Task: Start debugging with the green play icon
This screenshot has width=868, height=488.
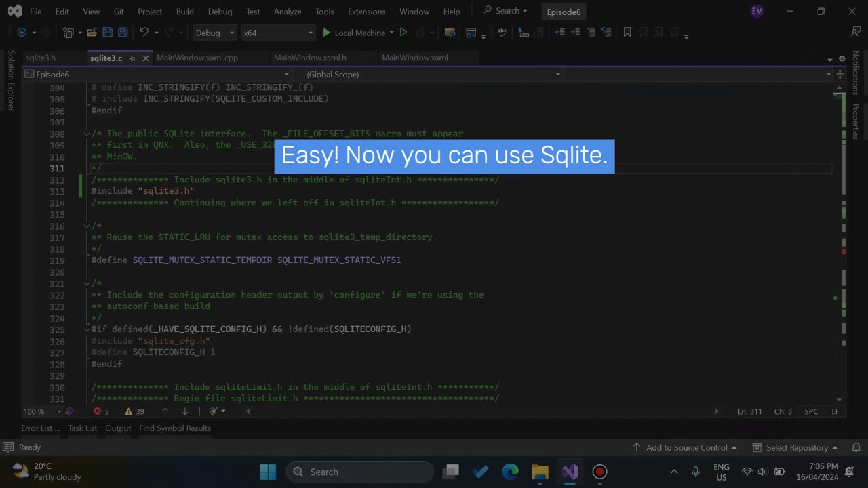Action: pyautogui.click(x=326, y=33)
